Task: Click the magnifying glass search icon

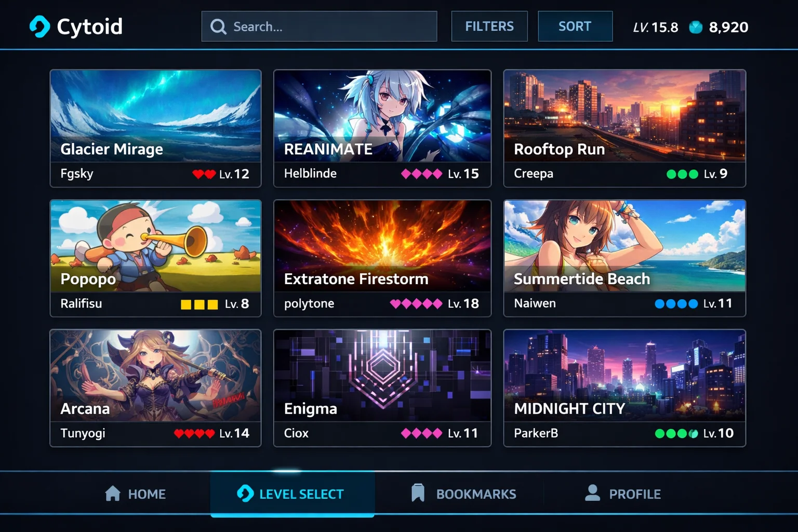Action: pyautogui.click(x=218, y=26)
